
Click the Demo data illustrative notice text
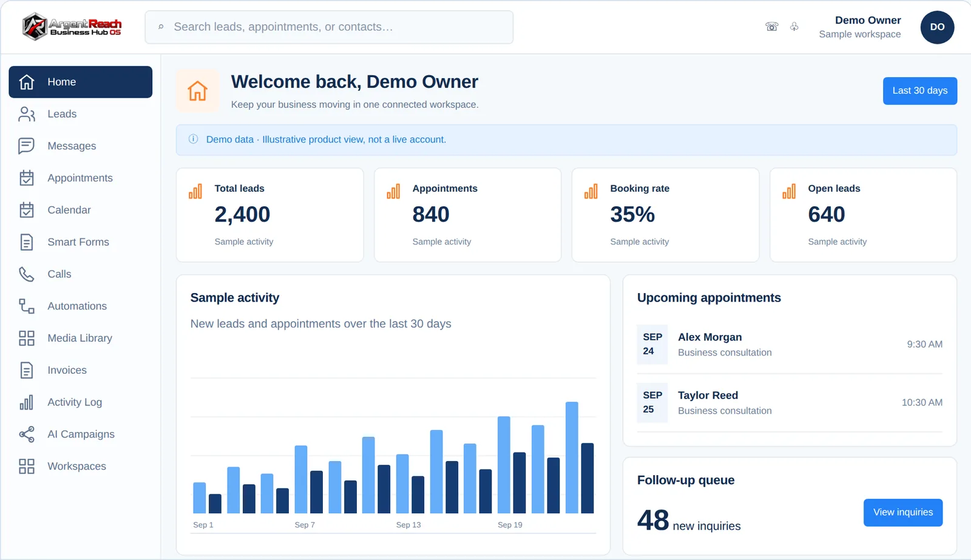[x=326, y=140]
